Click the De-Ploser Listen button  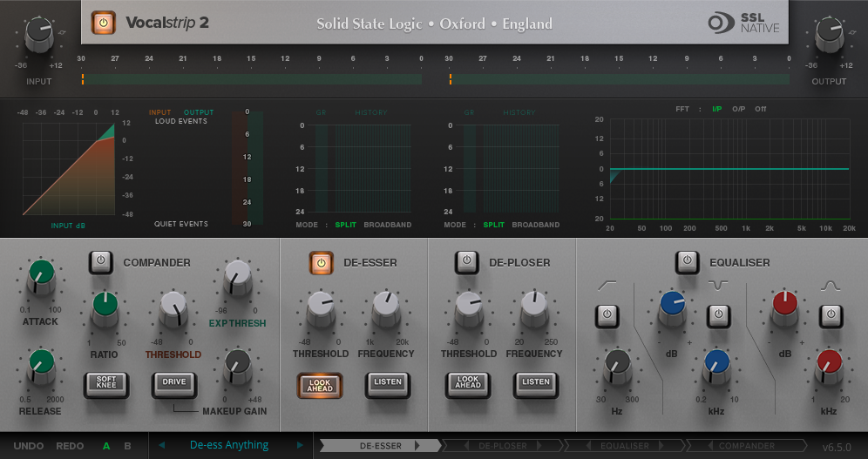point(536,385)
